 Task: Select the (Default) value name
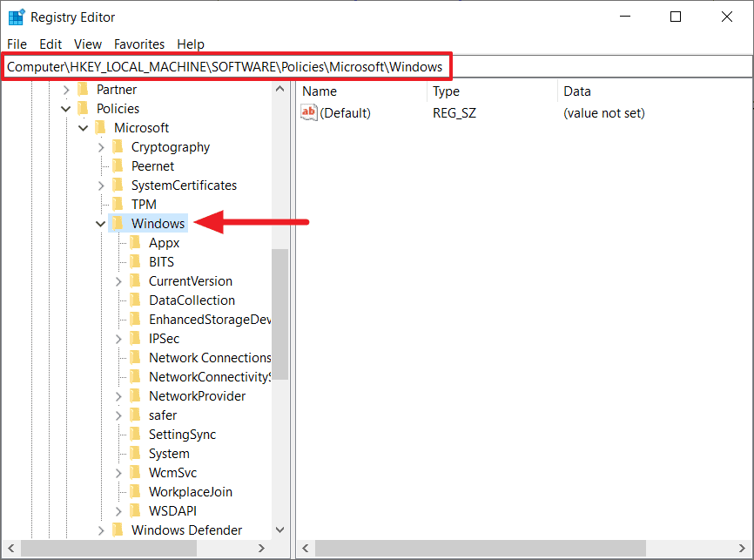point(346,113)
